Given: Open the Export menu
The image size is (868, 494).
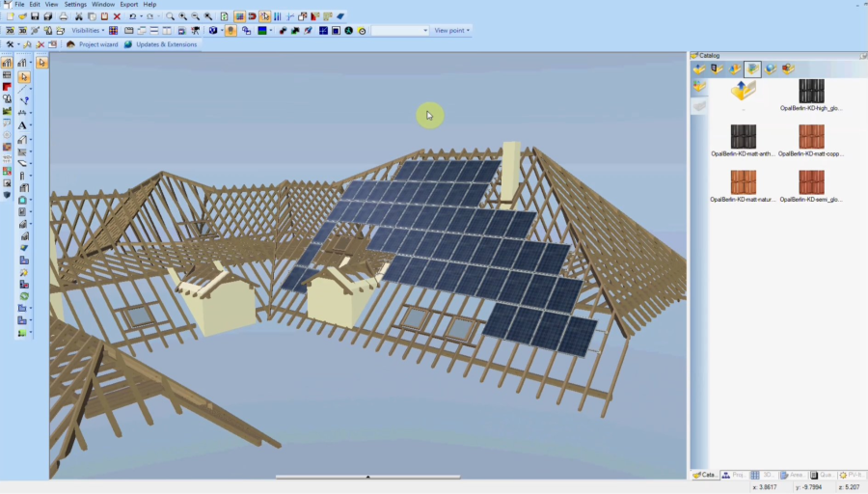Looking at the screenshot, I should 128,5.
